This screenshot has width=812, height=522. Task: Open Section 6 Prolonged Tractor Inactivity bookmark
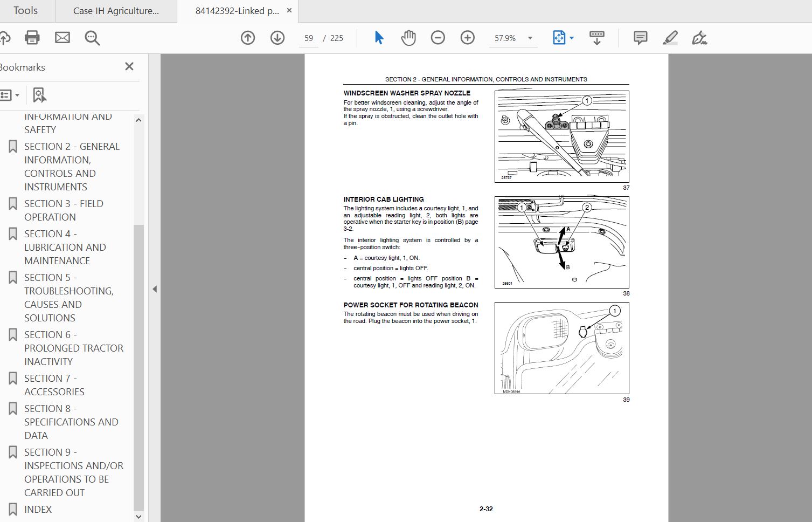point(74,348)
